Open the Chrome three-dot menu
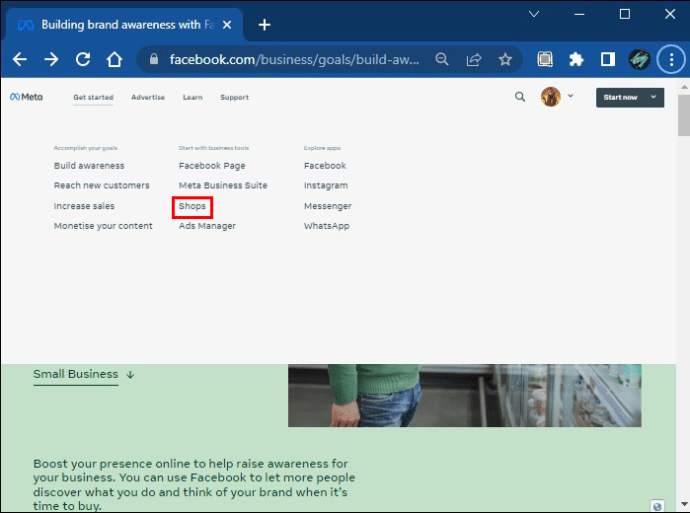690x513 pixels. click(671, 59)
